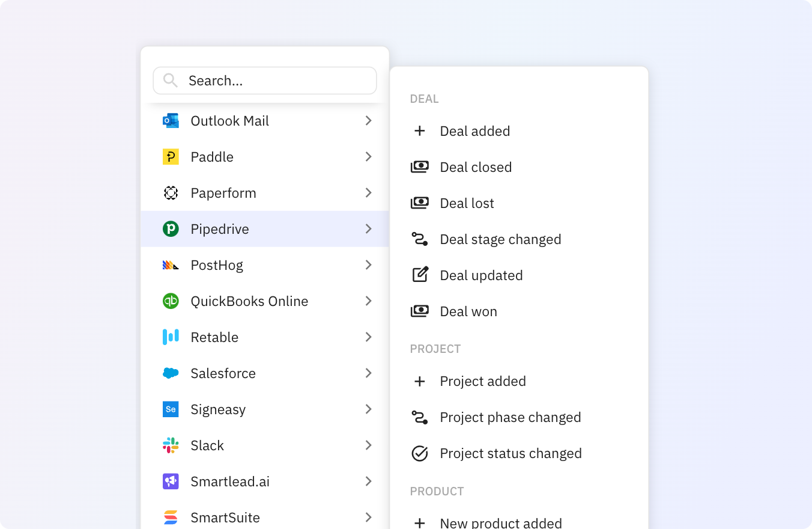Open the PostHog app entry
The height and width of the screenshot is (529, 812).
[265, 265]
